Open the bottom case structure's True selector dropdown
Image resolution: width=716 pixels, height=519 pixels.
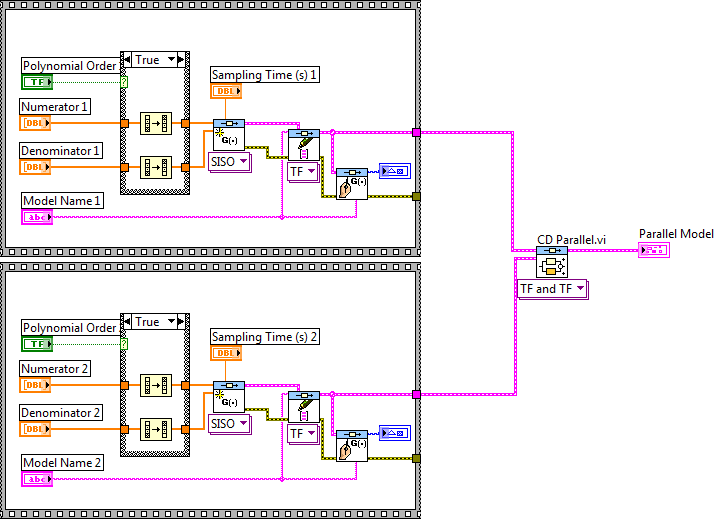[171, 321]
